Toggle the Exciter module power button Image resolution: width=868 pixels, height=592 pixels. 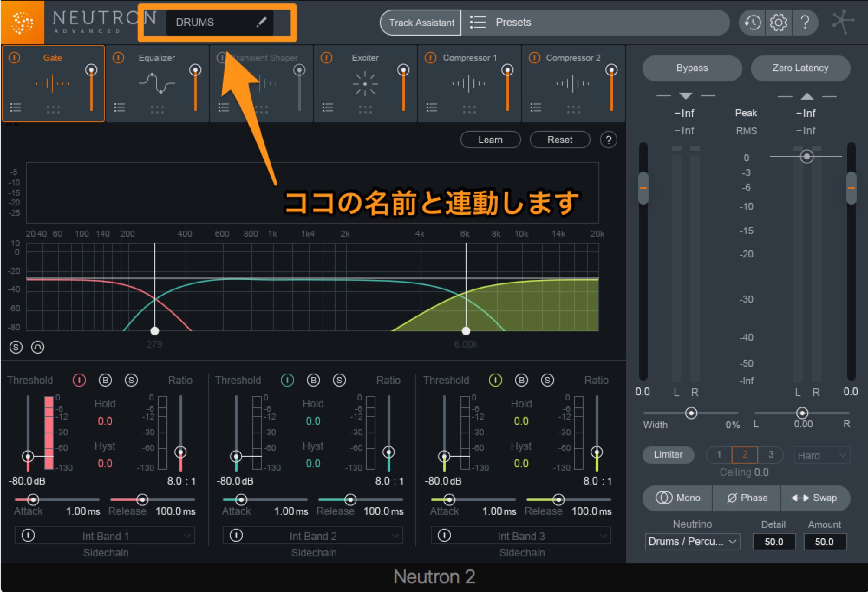[326, 58]
